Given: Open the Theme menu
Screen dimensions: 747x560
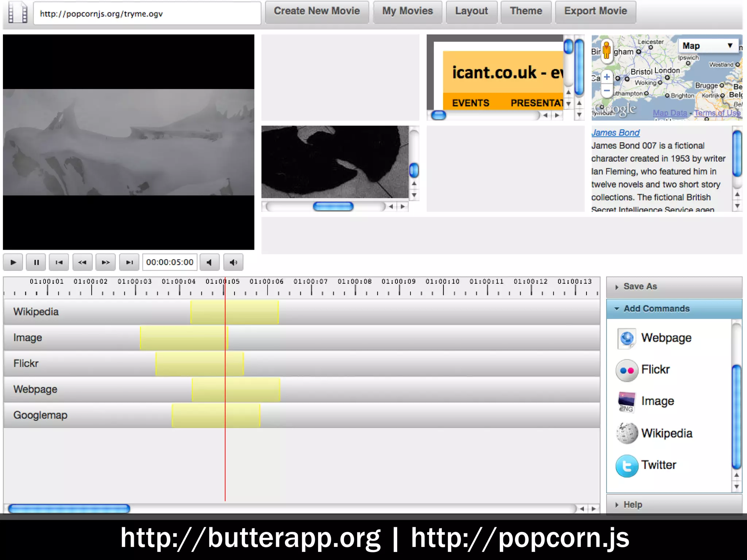Looking at the screenshot, I should [x=526, y=12].
